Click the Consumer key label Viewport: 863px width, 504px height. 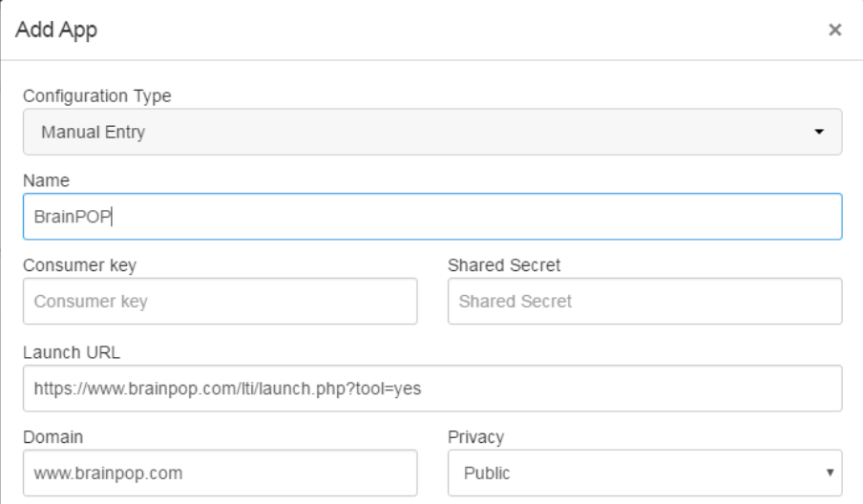tap(80, 265)
